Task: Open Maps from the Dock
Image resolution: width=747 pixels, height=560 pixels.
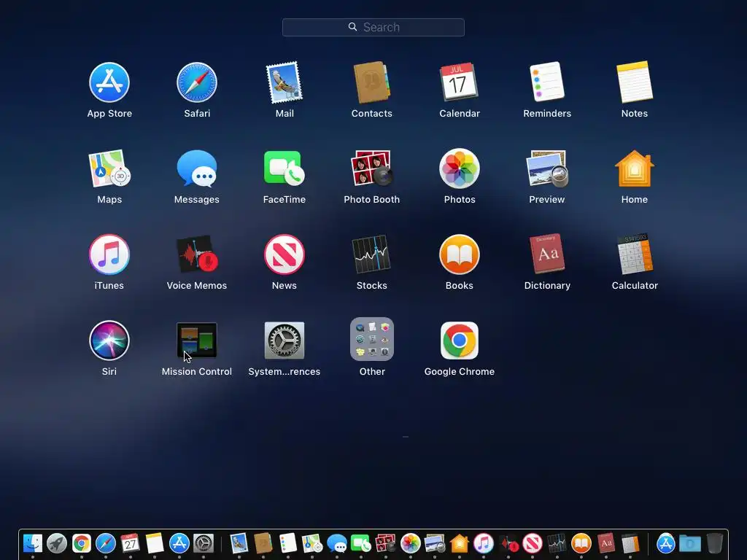Action: coord(312,543)
